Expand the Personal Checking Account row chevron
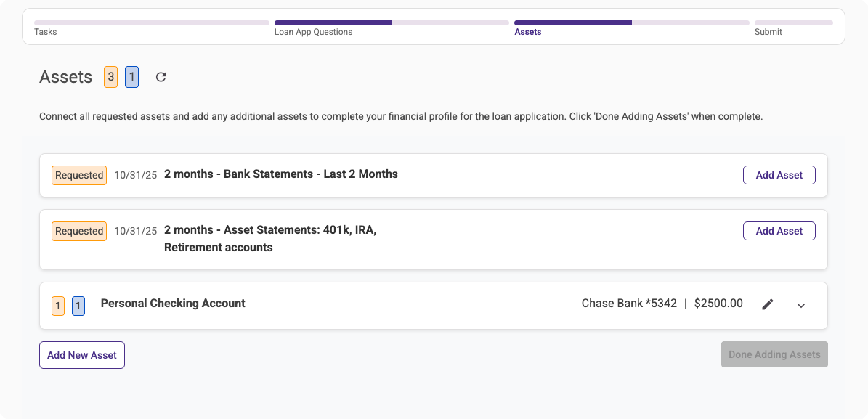This screenshot has width=868, height=419. tap(801, 306)
